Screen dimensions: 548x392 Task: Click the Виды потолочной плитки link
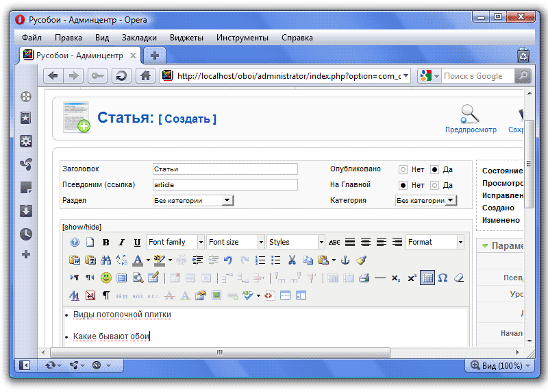[x=122, y=315]
